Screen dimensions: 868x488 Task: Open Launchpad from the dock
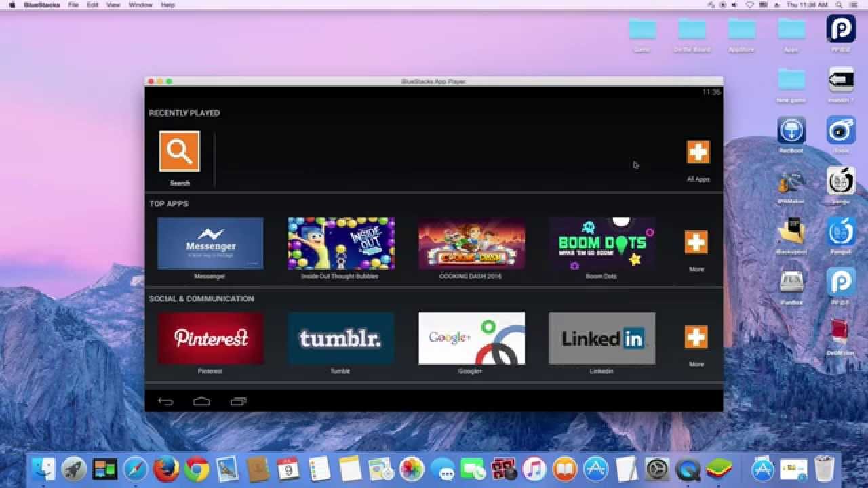pyautogui.click(x=73, y=469)
